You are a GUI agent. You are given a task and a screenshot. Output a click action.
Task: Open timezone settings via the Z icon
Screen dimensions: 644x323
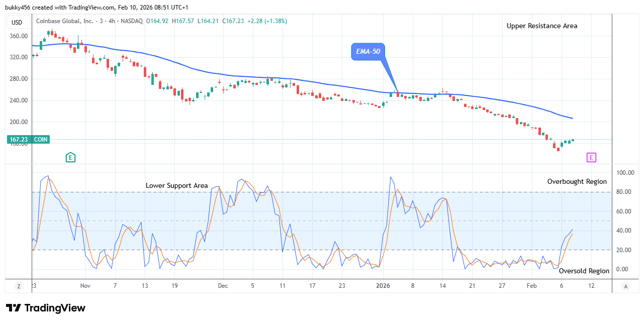[18, 286]
